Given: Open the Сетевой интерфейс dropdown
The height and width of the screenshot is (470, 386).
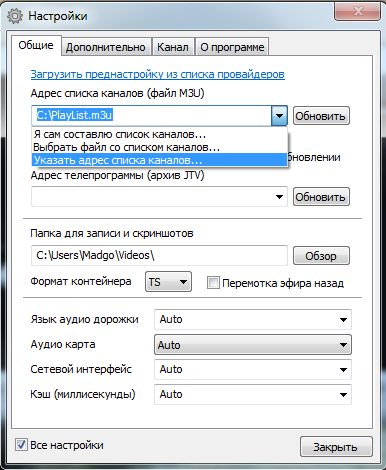Looking at the screenshot, I should coord(253,369).
